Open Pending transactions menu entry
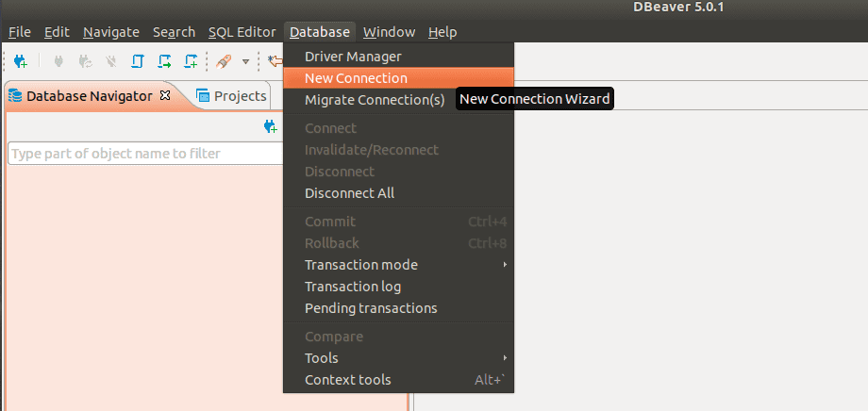The width and height of the screenshot is (868, 411). click(398, 308)
